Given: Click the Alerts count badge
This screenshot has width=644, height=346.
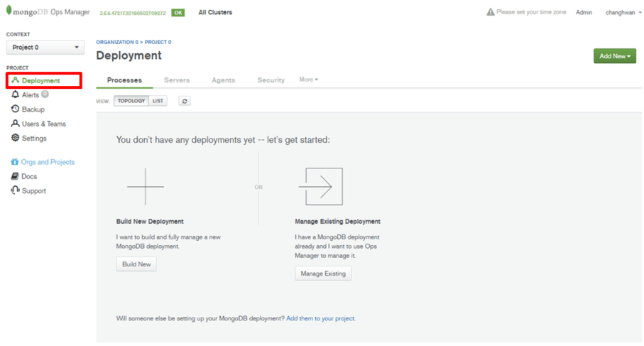Looking at the screenshot, I should tap(45, 94).
